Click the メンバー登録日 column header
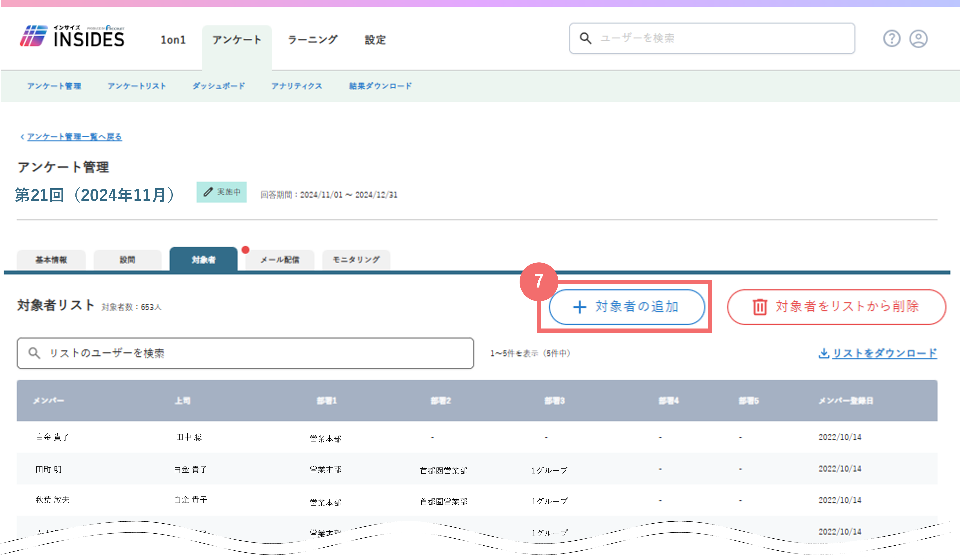Viewport: 960px width, 560px height. pos(846,401)
